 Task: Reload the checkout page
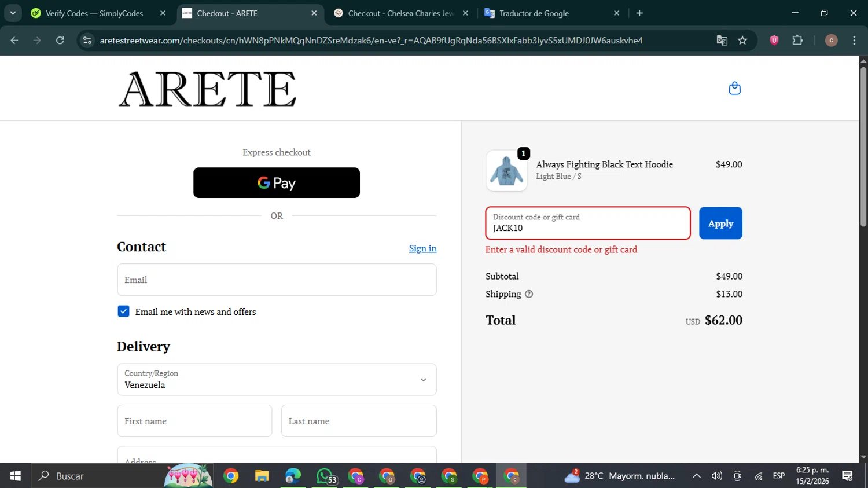pos(60,40)
